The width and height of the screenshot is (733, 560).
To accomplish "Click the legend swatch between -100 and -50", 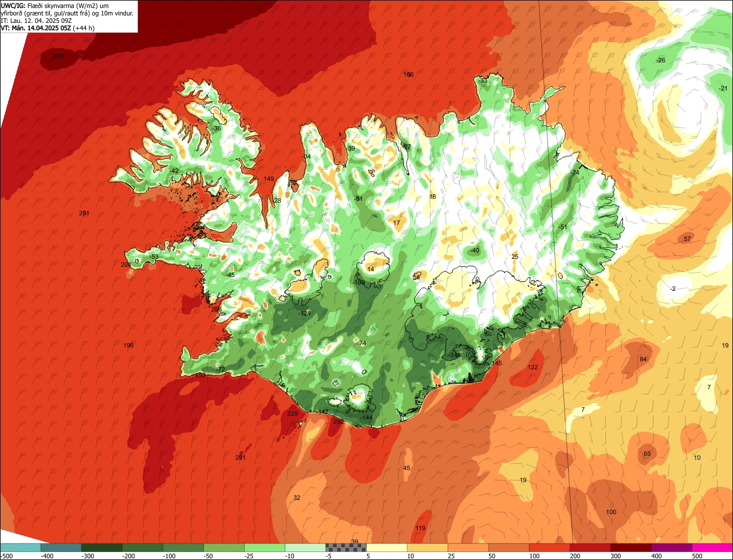I will coord(183,548).
